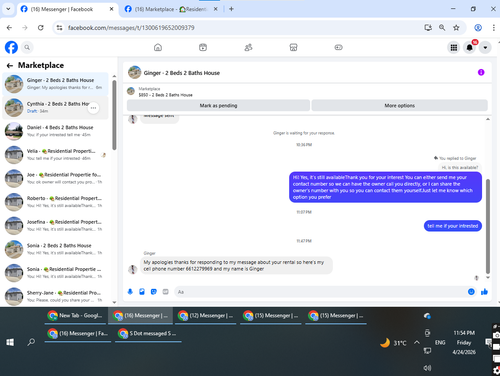
Task: Open the Gaming icon
Action: tap(338, 47)
